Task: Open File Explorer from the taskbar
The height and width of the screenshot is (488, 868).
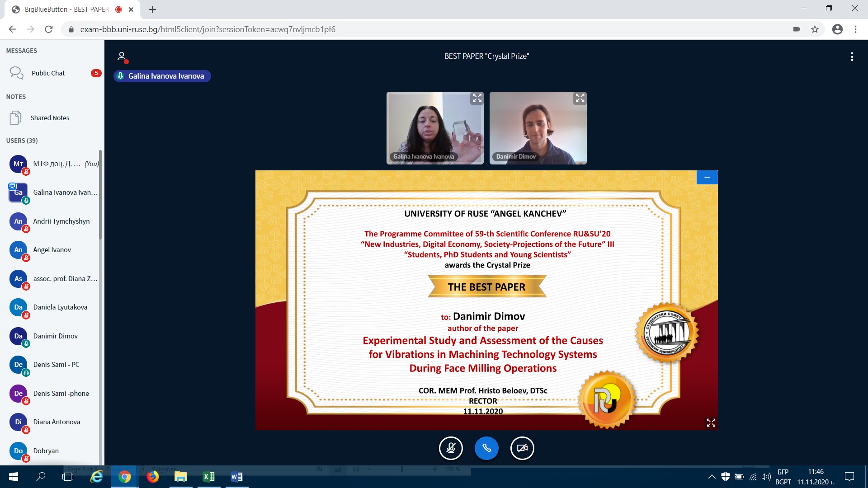Action: [181, 477]
